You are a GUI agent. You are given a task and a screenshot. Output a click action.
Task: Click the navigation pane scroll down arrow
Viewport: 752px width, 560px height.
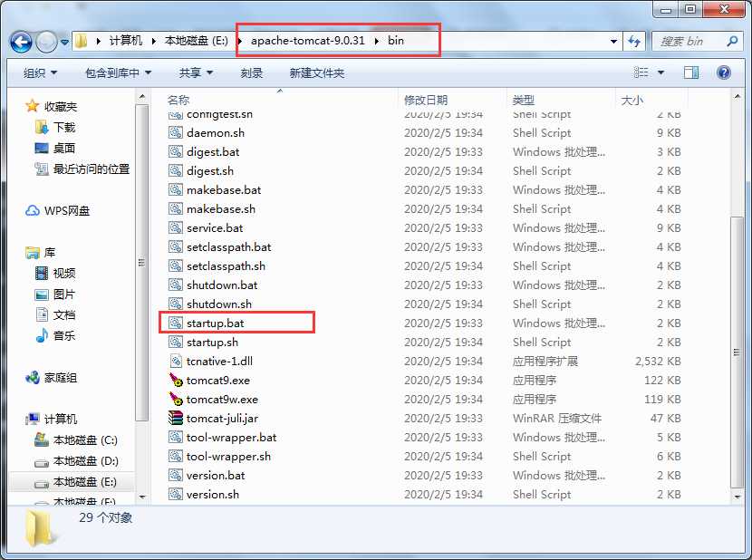pyautogui.click(x=142, y=497)
